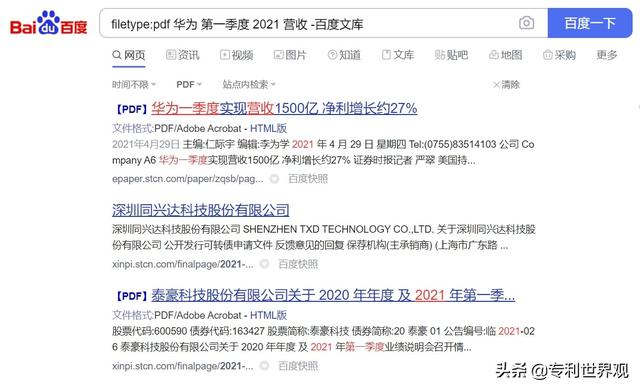Viewport: 640px width, 390px height.
Task: Open 百度快照 for 同兴达 result
Action: coord(298,264)
